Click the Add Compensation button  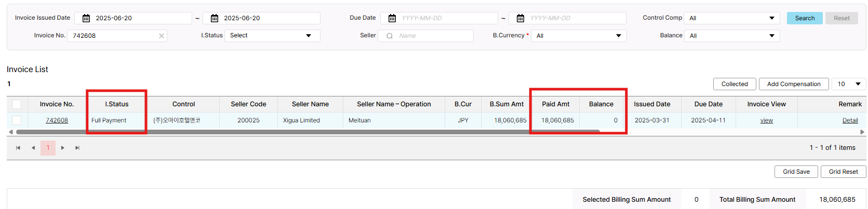point(794,84)
